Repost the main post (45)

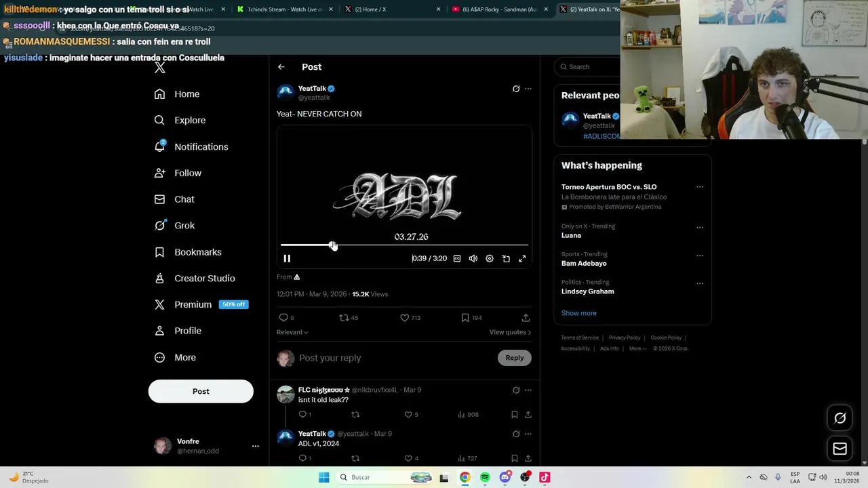click(x=349, y=318)
